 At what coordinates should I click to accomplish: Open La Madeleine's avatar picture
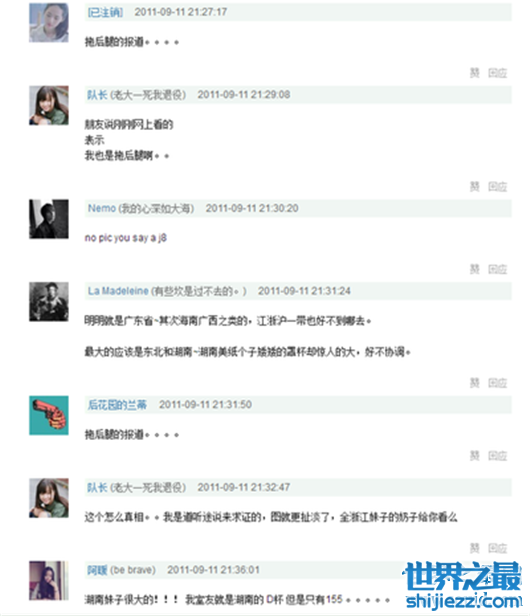[x=49, y=301]
